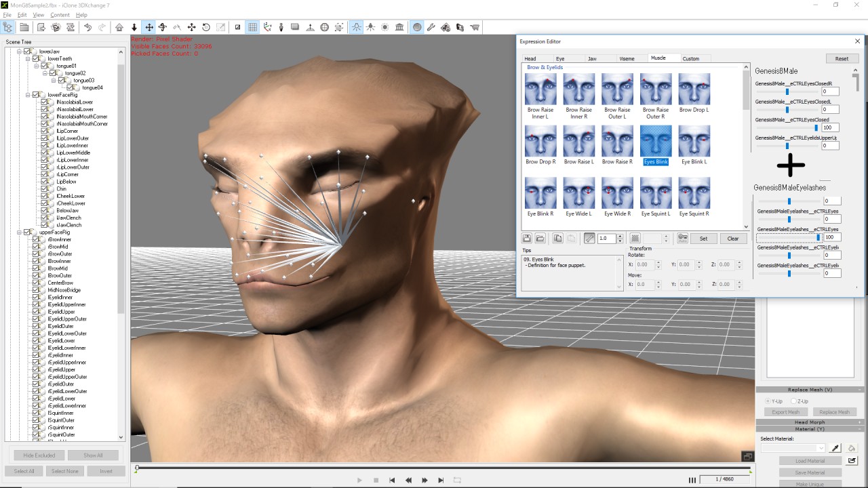Viewport: 868px width, 488px height.
Task: Click the globe world icon in toolbar
Action: click(325, 27)
